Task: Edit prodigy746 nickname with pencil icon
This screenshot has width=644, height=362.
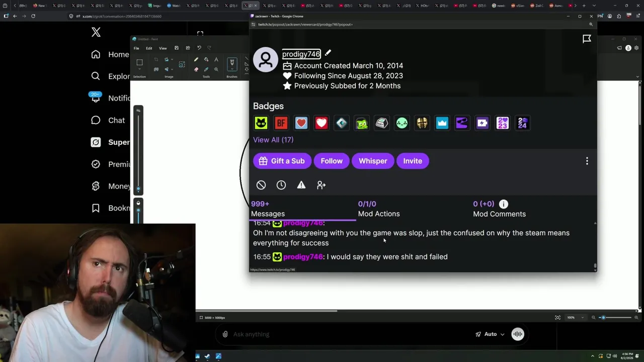Action: pos(328,53)
